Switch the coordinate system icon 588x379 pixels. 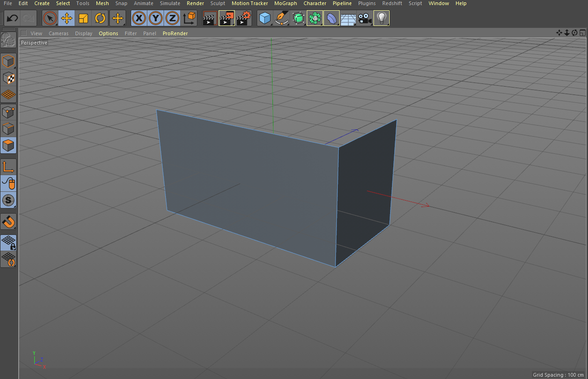(x=189, y=19)
